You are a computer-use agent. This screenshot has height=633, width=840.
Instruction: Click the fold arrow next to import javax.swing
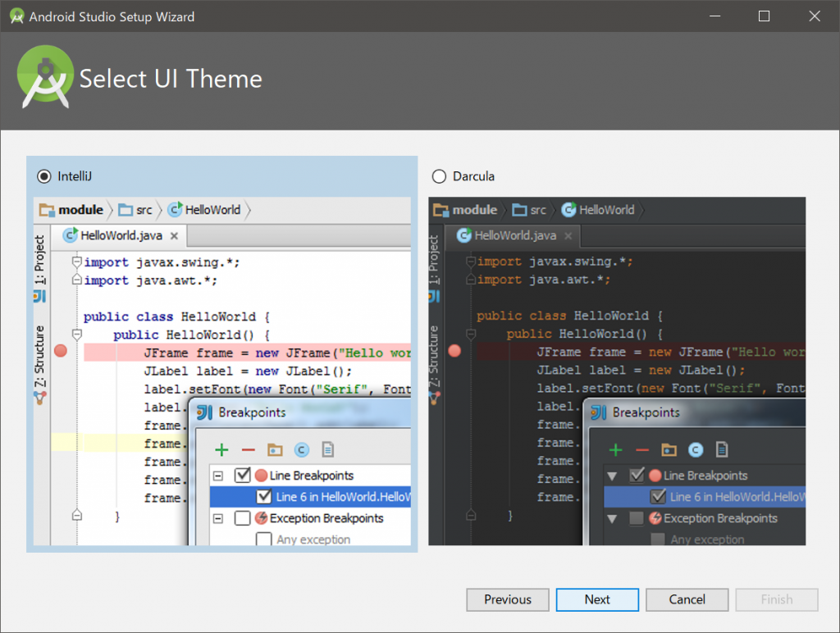[x=75, y=262]
